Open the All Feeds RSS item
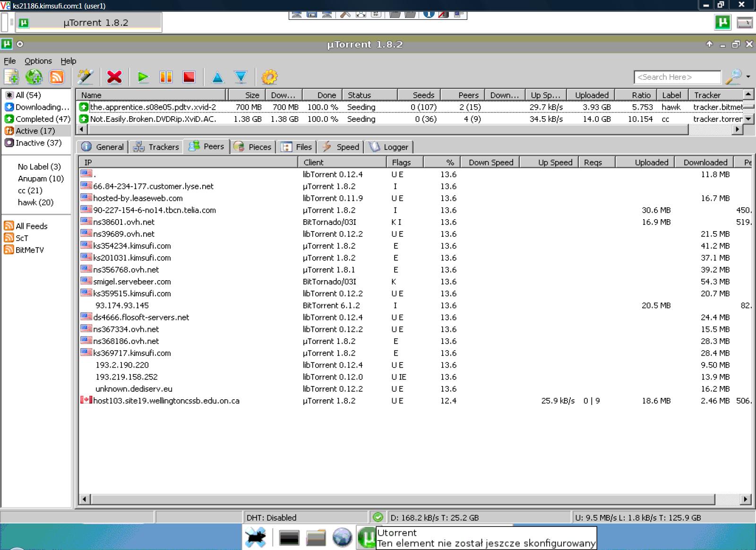 [26, 226]
